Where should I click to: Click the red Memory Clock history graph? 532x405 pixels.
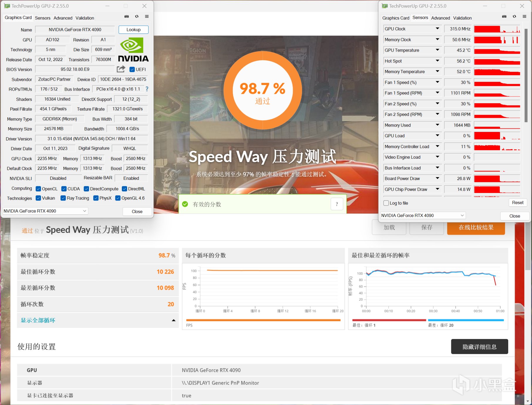pos(497,40)
